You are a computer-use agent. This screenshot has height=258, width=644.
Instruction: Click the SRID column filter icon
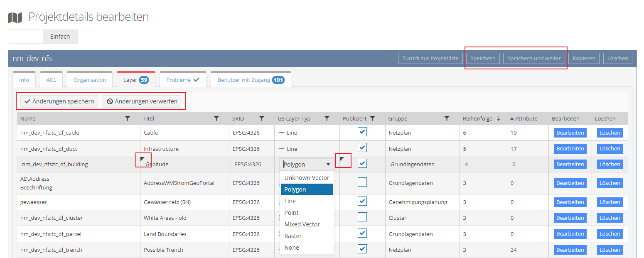[261, 118]
